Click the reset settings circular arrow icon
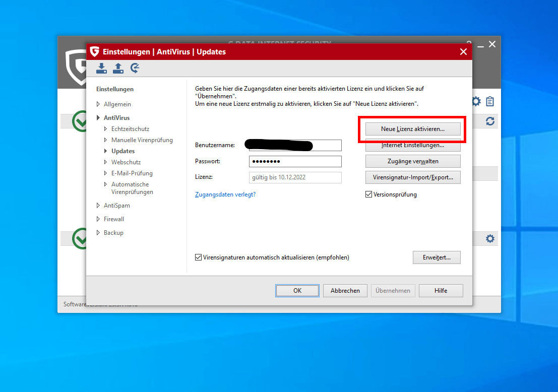The height and width of the screenshot is (392, 558). click(135, 69)
